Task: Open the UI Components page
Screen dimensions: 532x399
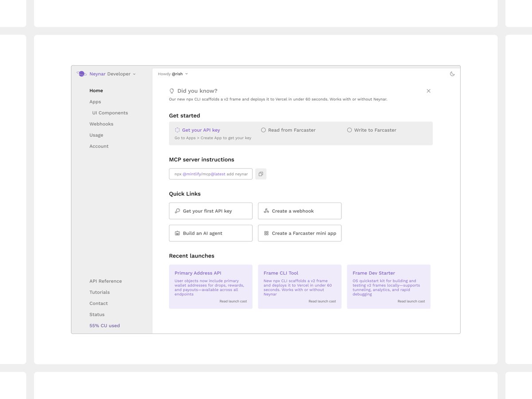Action: click(x=110, y=113)
